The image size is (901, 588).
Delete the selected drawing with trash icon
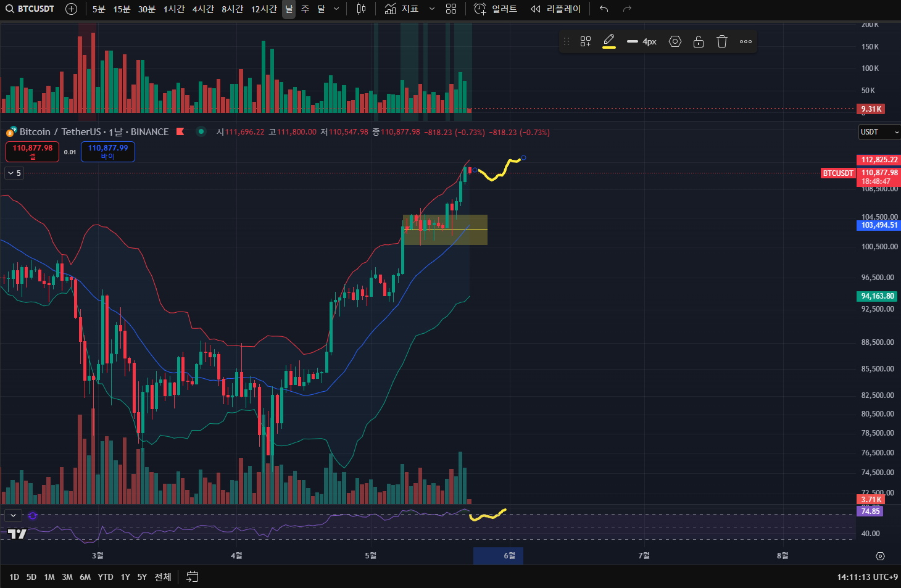(722, 41)
